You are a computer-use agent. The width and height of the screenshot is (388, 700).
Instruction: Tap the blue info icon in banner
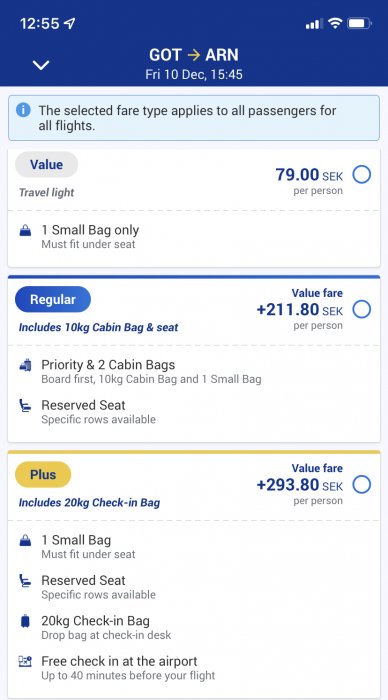point(23,110)
